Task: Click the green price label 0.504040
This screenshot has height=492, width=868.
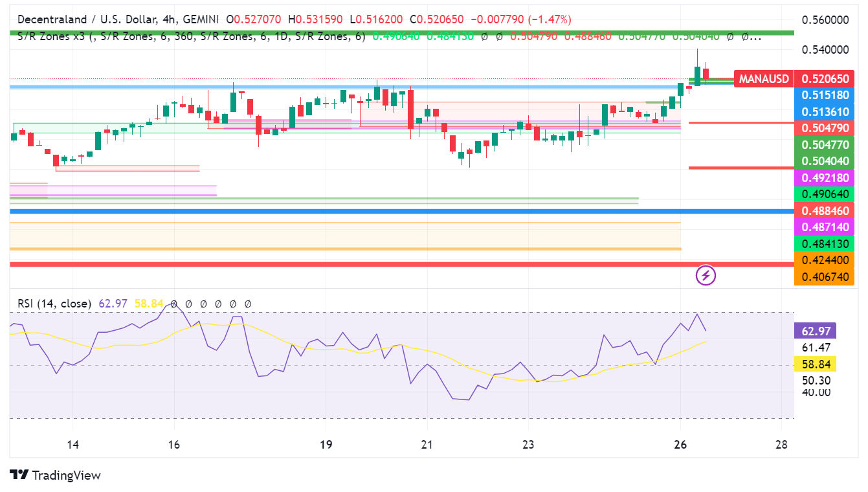Action: pos(825,161)
